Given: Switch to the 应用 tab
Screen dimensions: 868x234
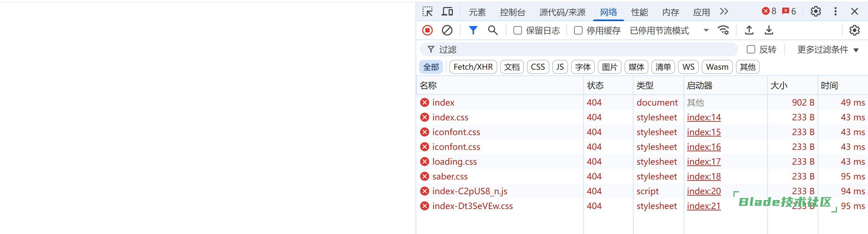Looking at the screenshot, I should pos(701,12).
